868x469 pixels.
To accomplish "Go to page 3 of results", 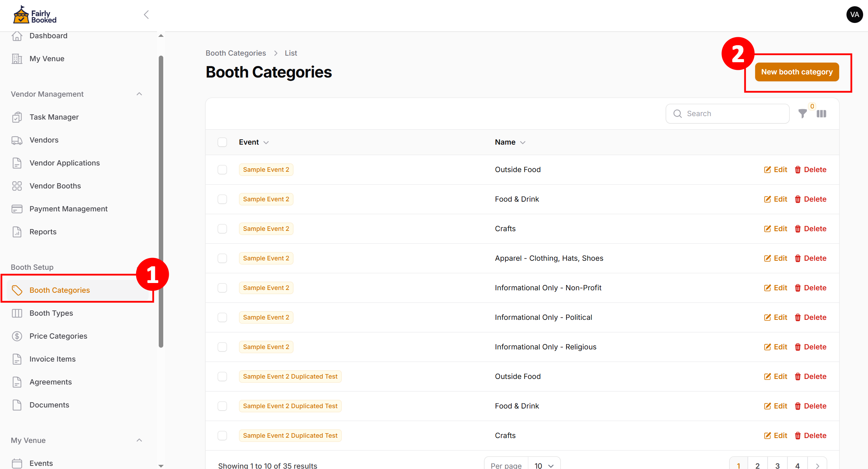I will coord(777,466).
